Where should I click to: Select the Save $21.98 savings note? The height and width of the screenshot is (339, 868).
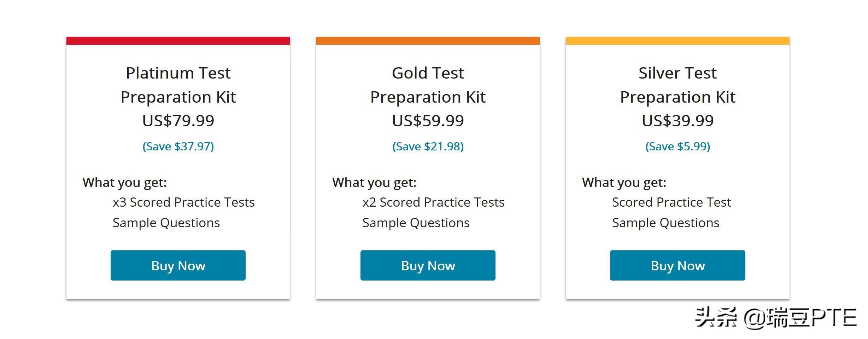tap(428, 146)
